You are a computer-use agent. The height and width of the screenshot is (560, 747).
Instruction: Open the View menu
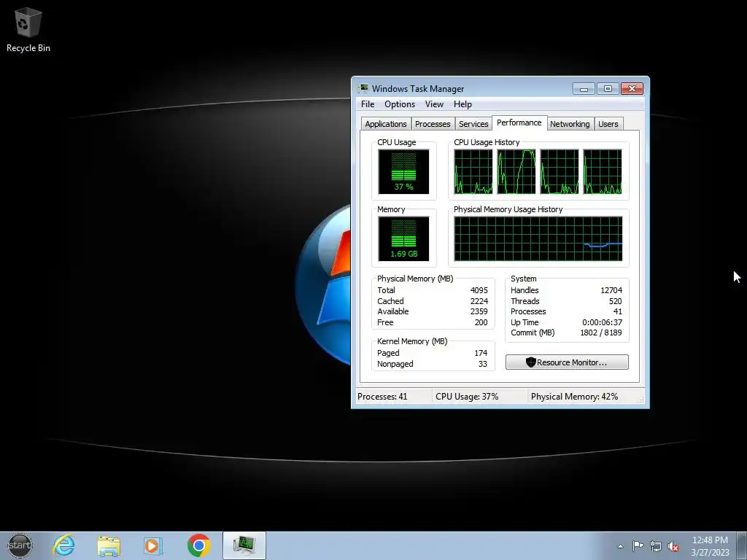434,104
